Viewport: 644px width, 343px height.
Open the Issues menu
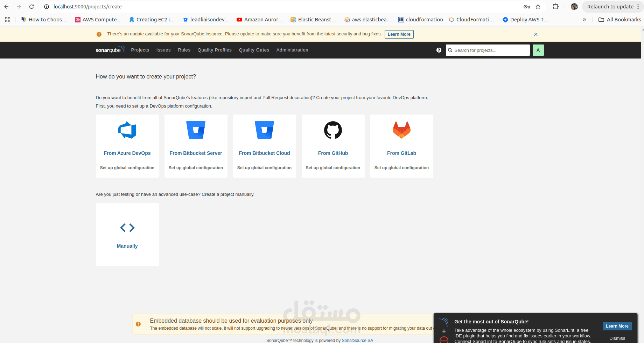pos(163,50)
